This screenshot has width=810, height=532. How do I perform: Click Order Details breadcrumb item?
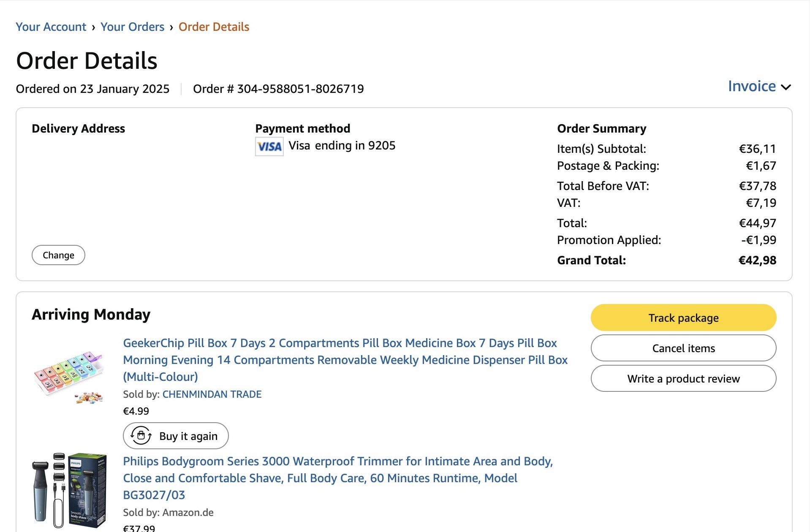click(214, 27)
